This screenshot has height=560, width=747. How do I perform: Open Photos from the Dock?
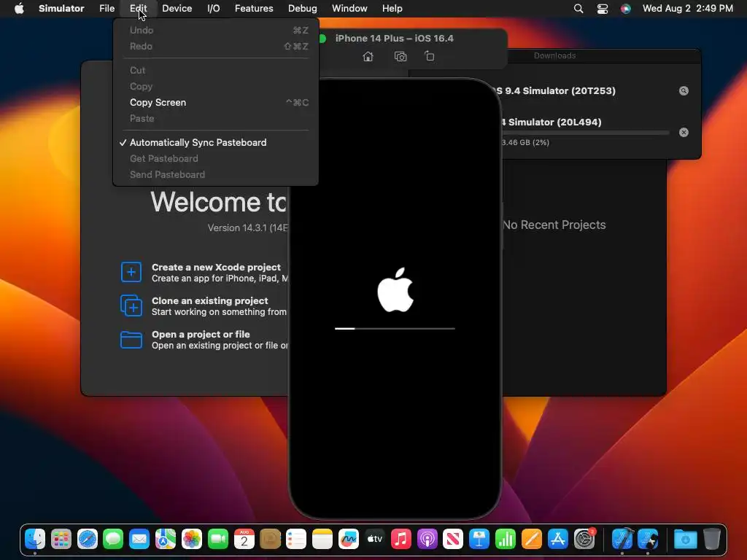click(192, 539)
